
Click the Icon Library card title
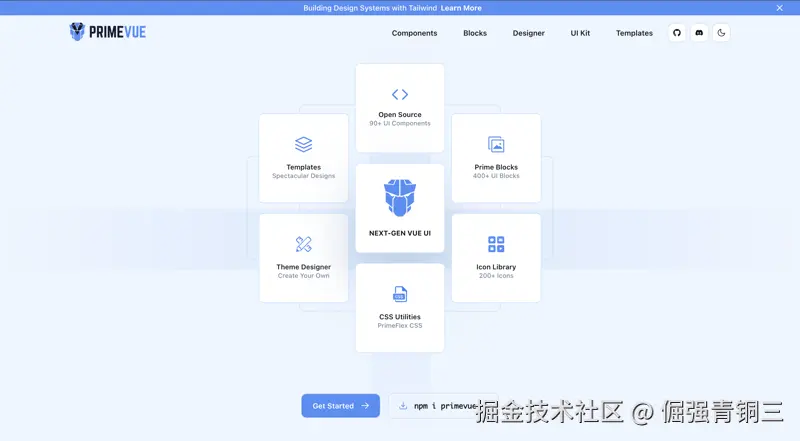496,267
